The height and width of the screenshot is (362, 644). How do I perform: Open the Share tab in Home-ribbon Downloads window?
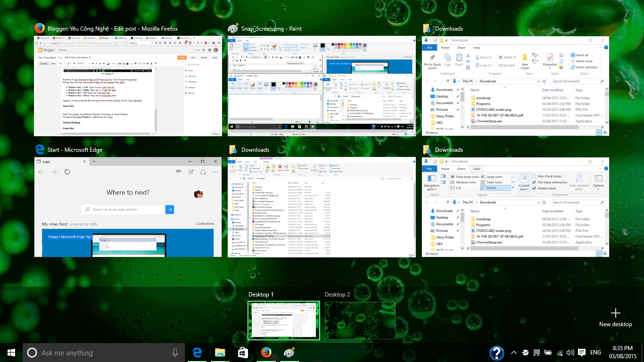coord(461,48)
